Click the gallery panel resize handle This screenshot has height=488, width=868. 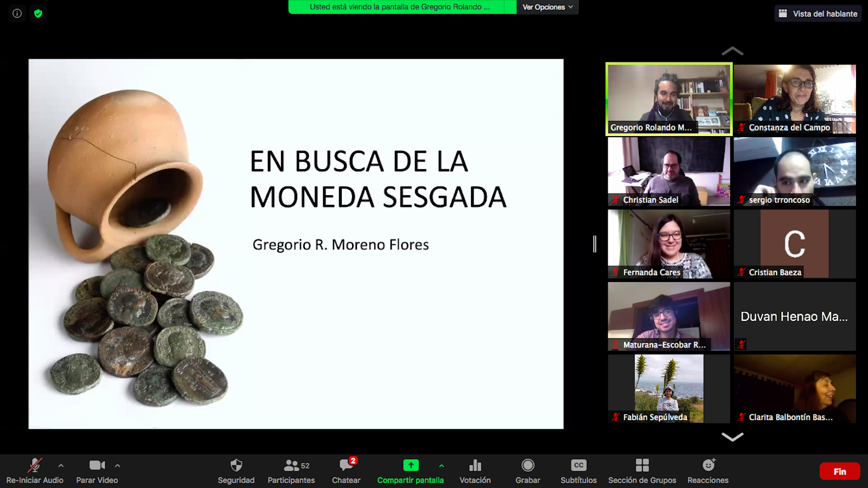[x=595, y=244]
